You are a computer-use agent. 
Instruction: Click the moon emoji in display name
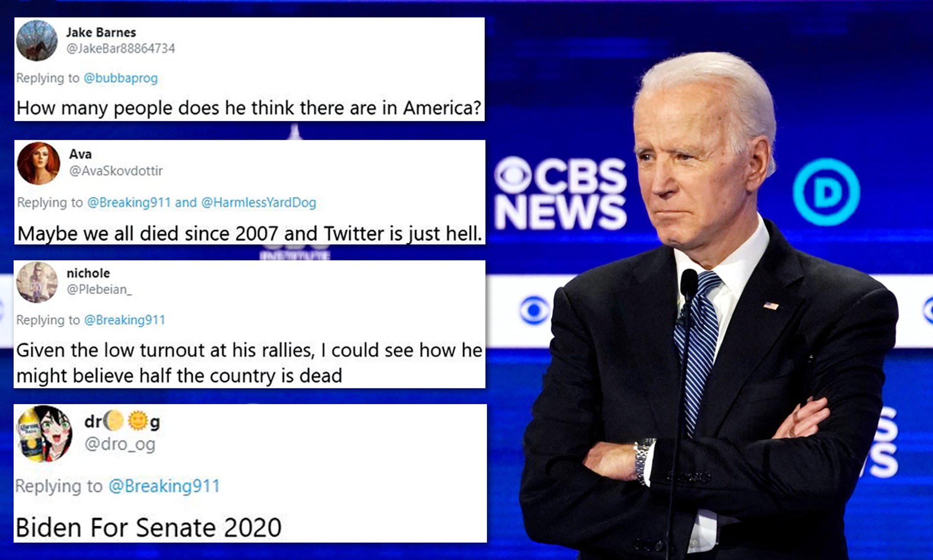(x=113, y=421)
